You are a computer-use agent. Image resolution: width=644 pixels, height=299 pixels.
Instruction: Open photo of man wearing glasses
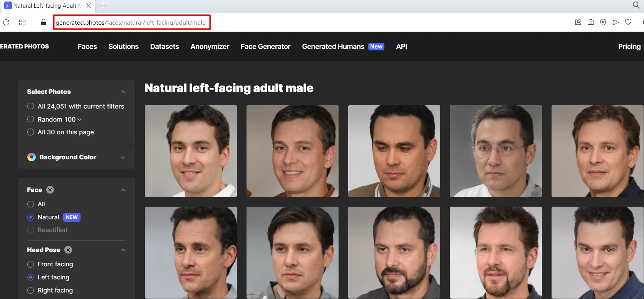[496, 151]
